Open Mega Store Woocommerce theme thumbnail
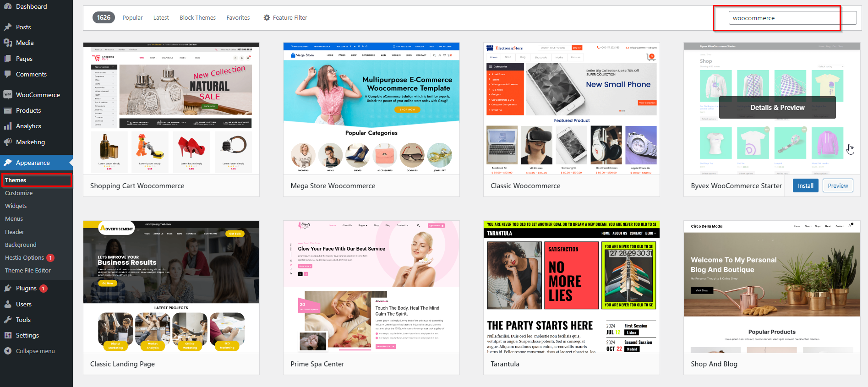 click(371, 109)
